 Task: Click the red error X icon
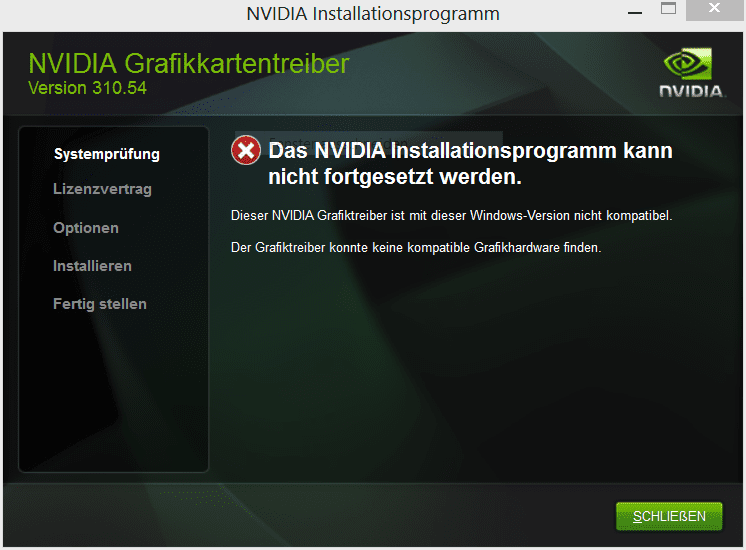(x=246, y=150)
